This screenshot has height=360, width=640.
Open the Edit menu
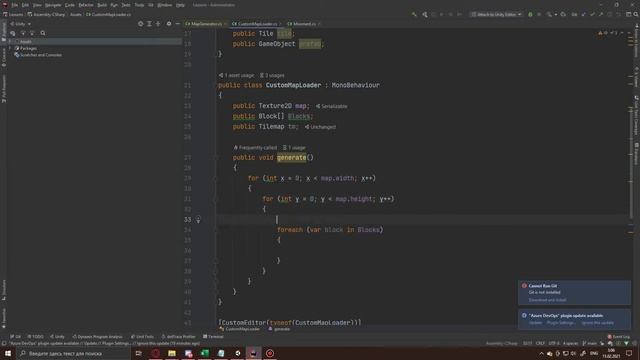coord(25,5)
